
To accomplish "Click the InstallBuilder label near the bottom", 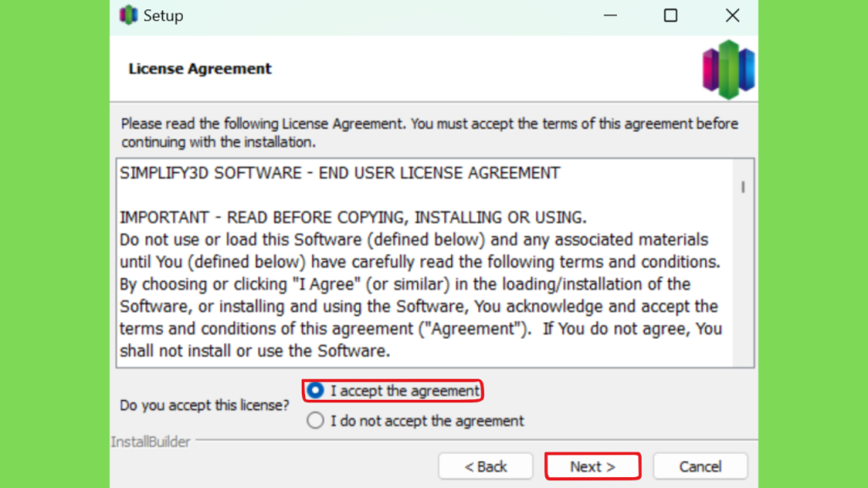I will pyautogui.click(x=151, y=441).
